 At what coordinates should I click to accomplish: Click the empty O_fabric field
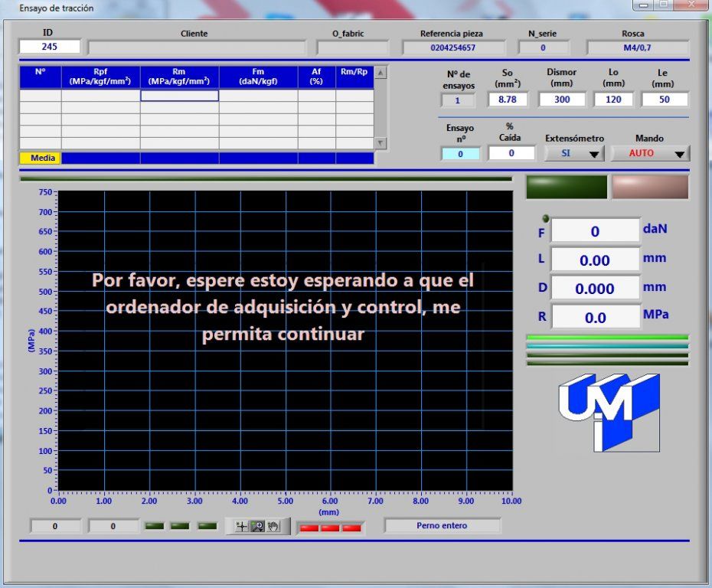[353, 47]
